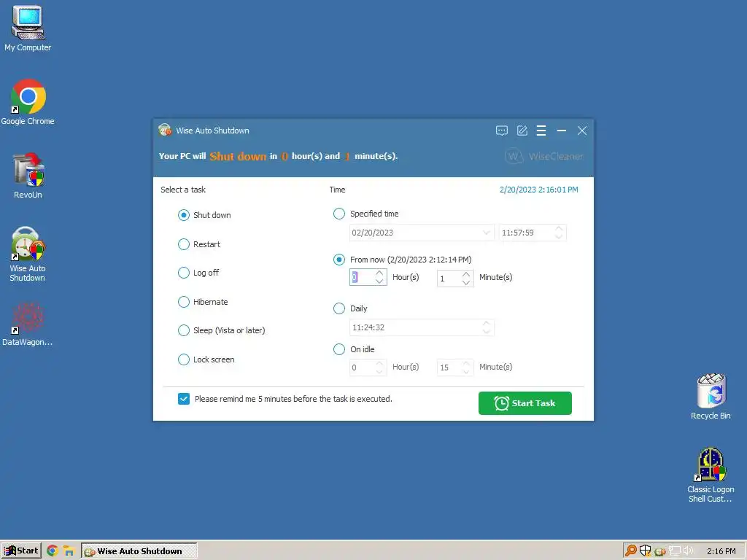Increase the Daily time 11:24:32 spinner

(x=487, y=324)
